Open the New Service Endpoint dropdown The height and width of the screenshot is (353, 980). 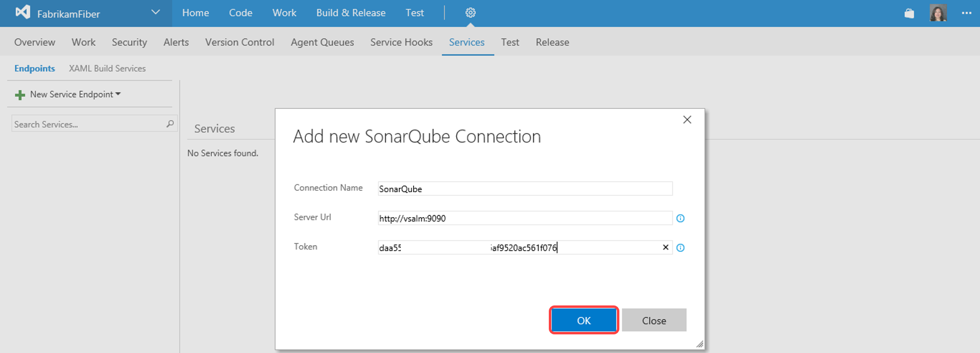[75, 94]
